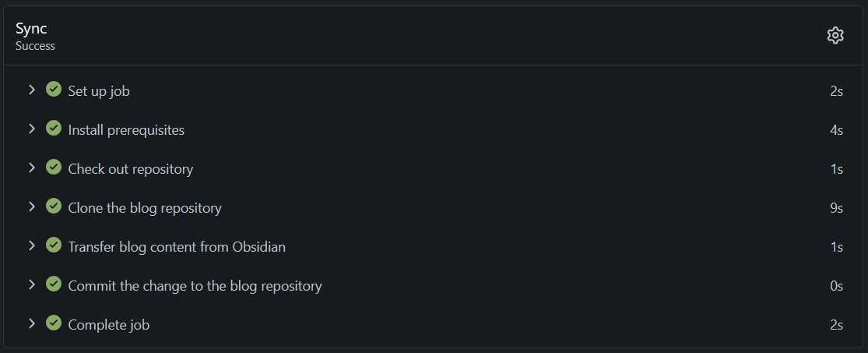Open the Set up job log row
868x353 pixels.
click(99, 91)
